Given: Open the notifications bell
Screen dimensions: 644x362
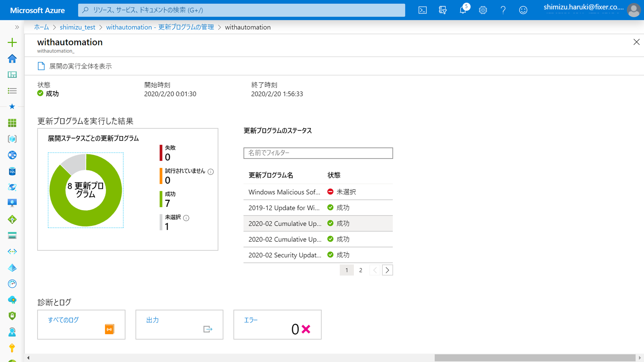Looking at the screenshot, I should click(463, 10).
